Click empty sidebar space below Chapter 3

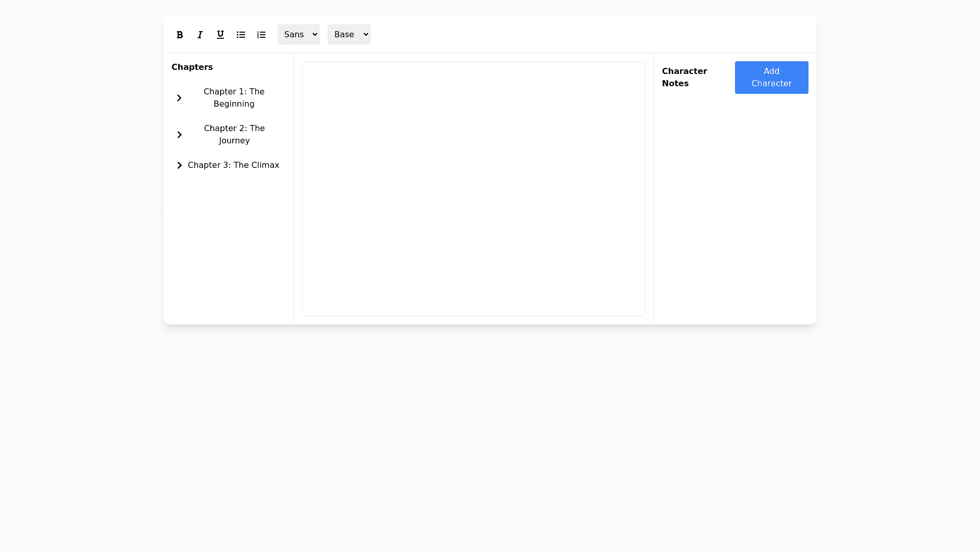[x=228, y=245]
